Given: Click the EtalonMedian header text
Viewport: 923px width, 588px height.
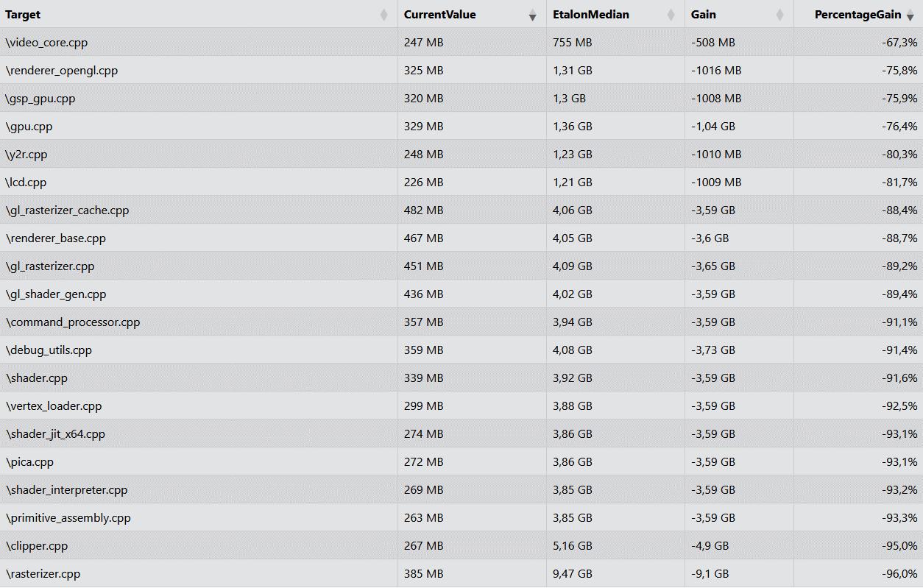Looking at the screenshot, I should tap(590, 15).
